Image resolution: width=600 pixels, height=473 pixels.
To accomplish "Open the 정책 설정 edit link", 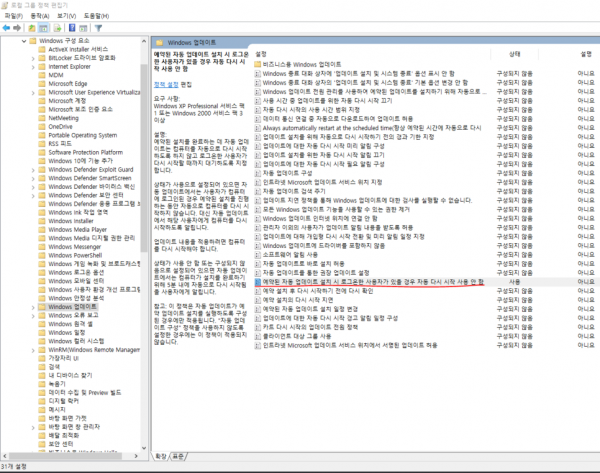I will pos(166,85).
